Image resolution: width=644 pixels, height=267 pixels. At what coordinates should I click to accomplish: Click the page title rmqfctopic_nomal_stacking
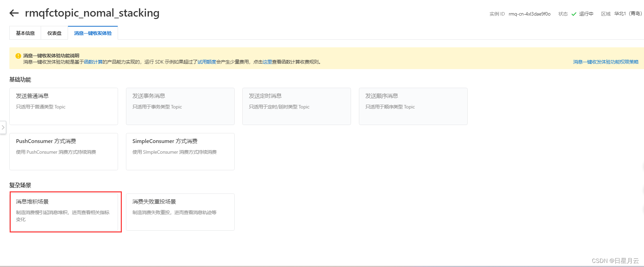click(x=92, y=13)
